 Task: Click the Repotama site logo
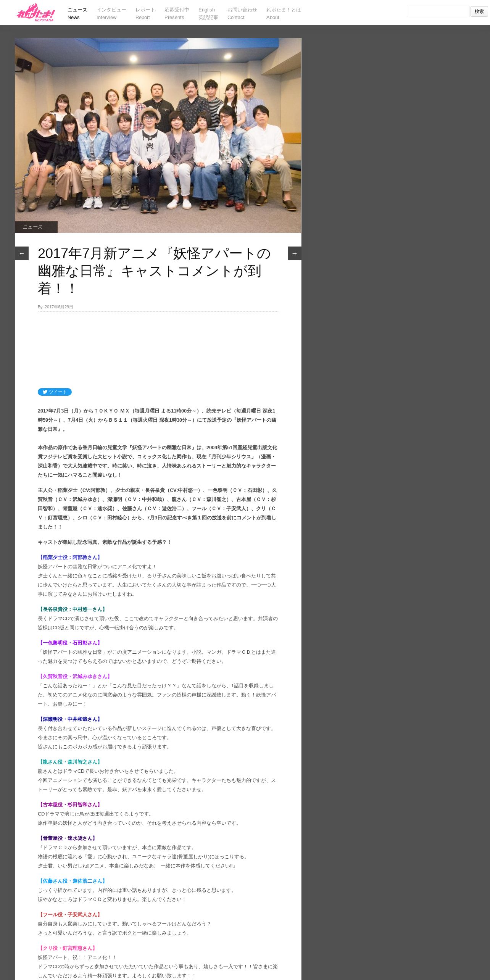click(x=35, y=13)
